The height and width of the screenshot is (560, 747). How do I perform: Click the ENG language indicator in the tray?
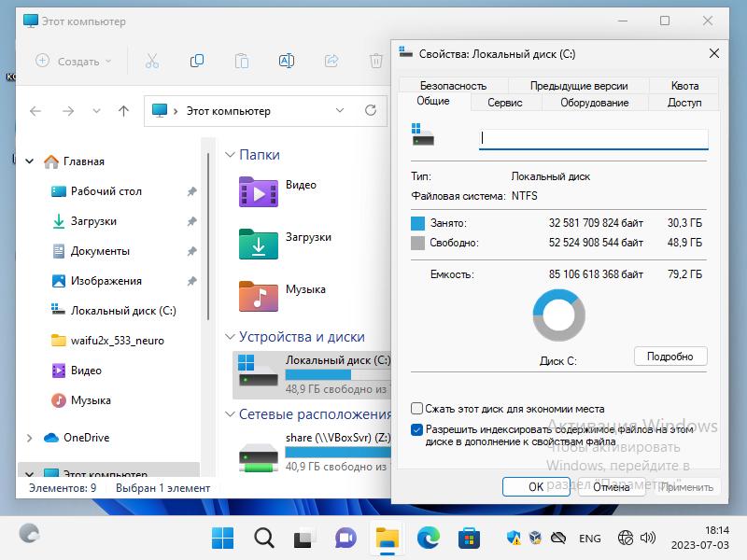590,539
